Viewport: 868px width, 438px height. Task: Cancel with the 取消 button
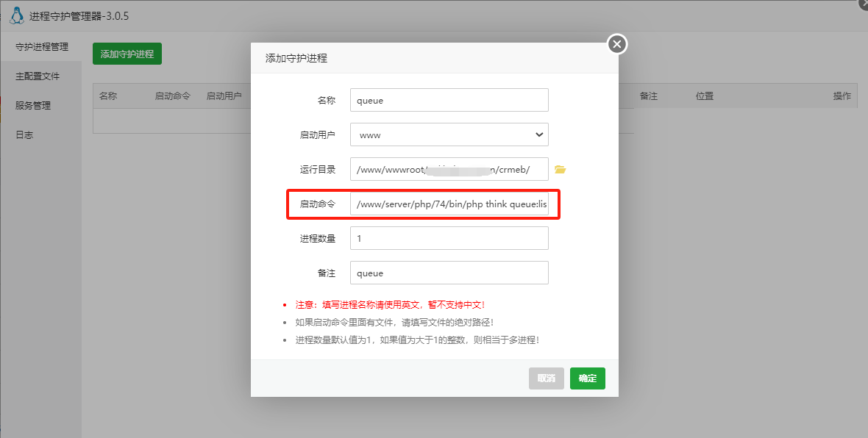click(x=547, y=378)
